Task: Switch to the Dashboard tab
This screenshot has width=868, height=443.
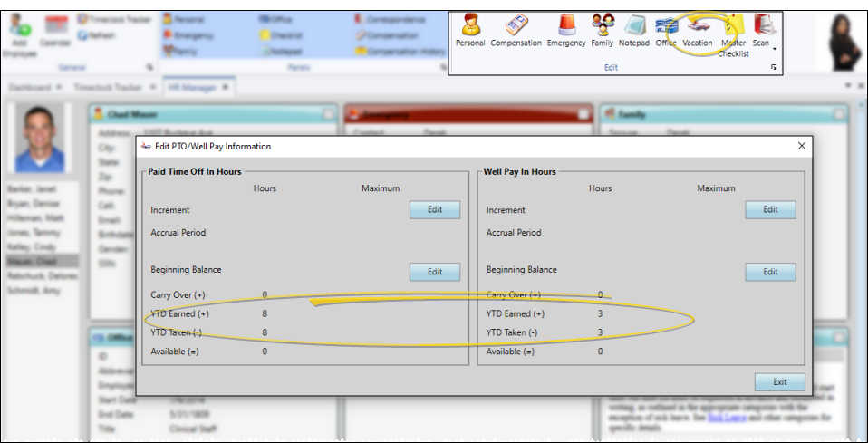Action: (30, 87)
